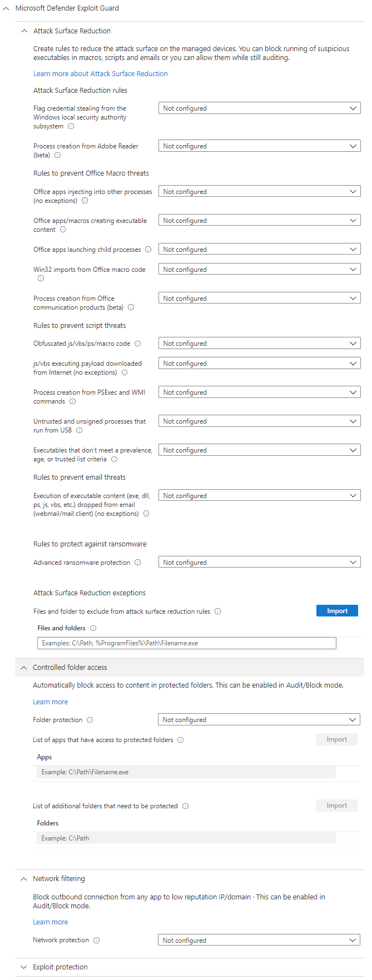The height and width of the screenshot is (980, 372).
Task: Open the Folder protection dropdown
Action: (259, 720)
